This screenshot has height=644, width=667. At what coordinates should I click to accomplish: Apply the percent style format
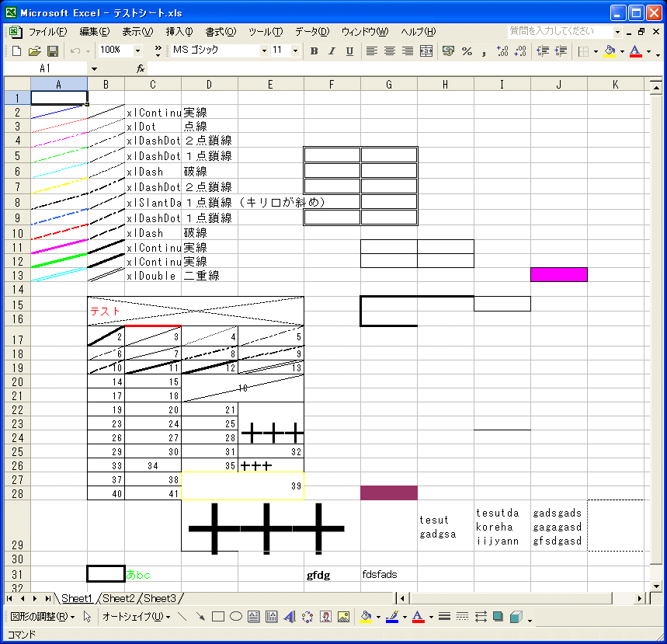tap(467, 50)
